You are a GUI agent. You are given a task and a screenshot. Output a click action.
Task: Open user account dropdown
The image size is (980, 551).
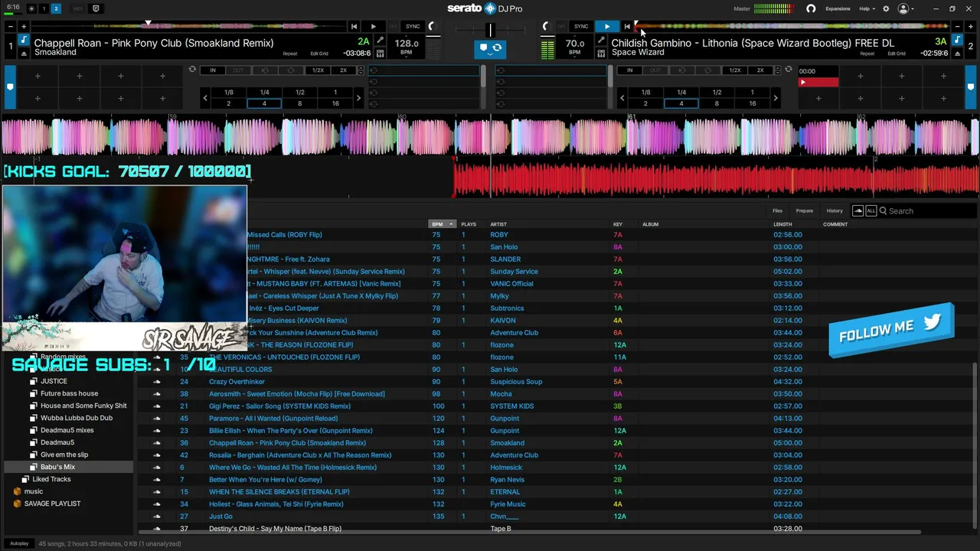[906, 8]
